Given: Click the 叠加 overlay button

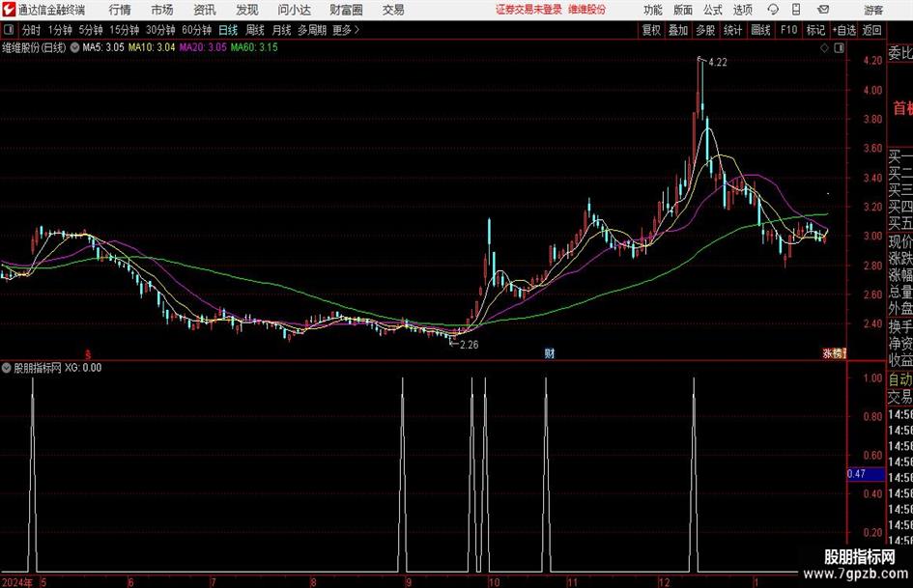Looking at the screenshot, I should tap(678, 30).
